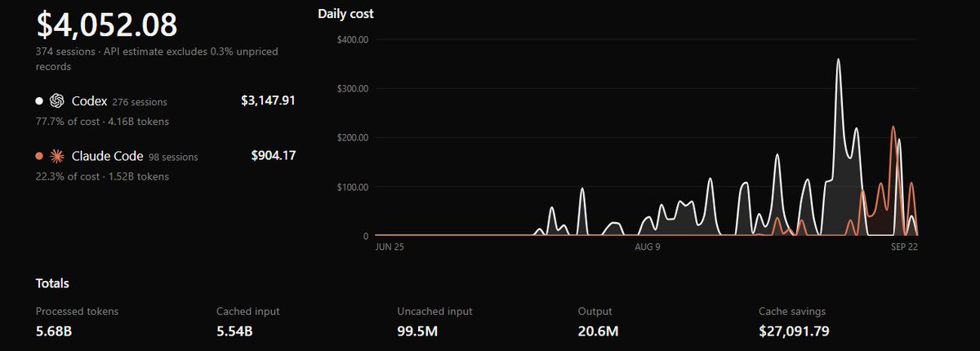This screenshot has height=351, width=980.
Task: Click the $300.00 axis label
Action: click(x=352, y=88)
